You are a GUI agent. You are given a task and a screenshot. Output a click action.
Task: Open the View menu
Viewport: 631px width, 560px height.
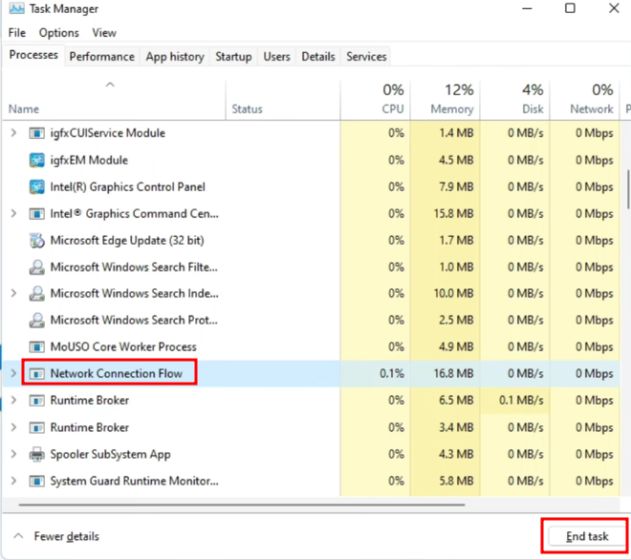104,33
